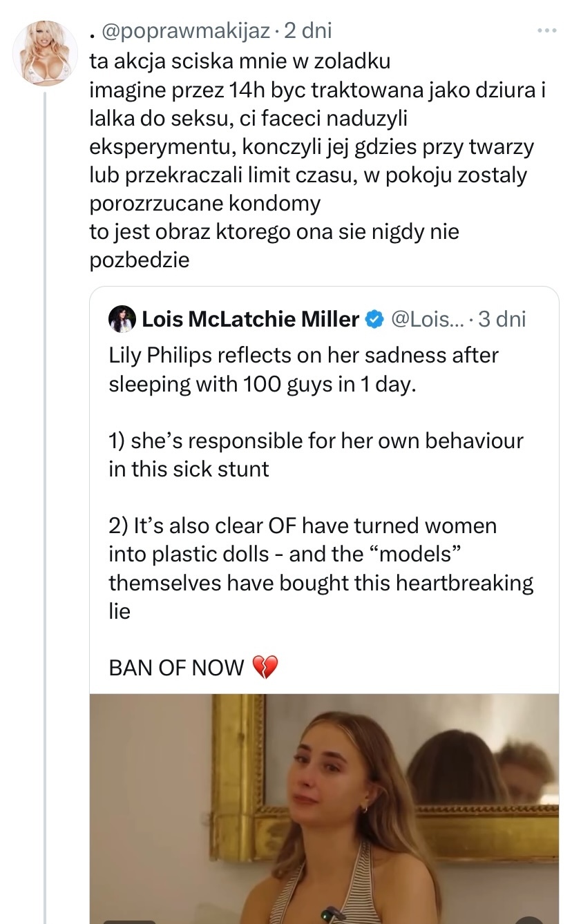Play the quoted tweet video thumbnail
Viewport: 572px width, 924px height.
point(323,808)
